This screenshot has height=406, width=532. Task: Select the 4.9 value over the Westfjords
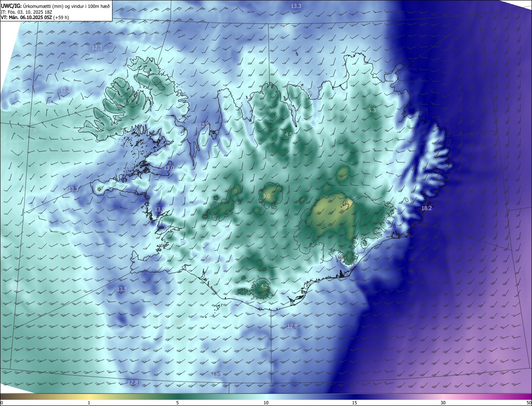[128, 101]
